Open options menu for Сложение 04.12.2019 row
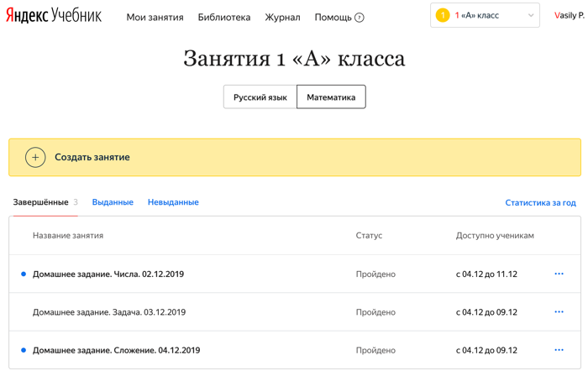This screenshot has height=376, width=588. click(559, 350)
